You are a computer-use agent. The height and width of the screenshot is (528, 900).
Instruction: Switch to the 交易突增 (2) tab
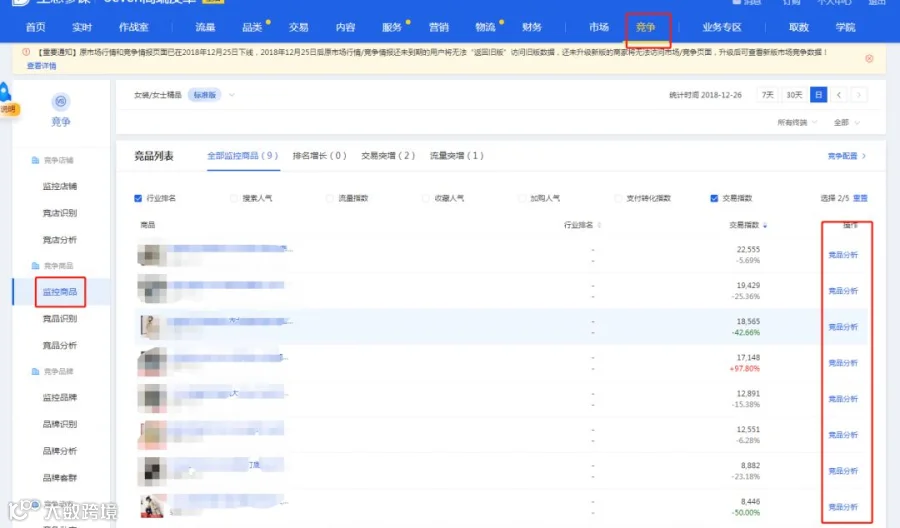pyautogui.click(x=388, y=156)
